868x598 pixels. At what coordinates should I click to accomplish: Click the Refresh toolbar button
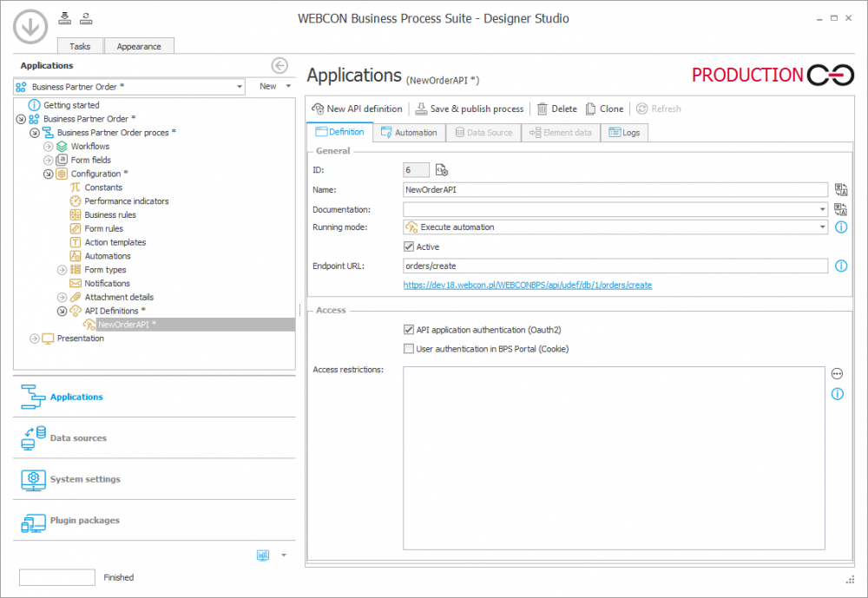[659, 108]
